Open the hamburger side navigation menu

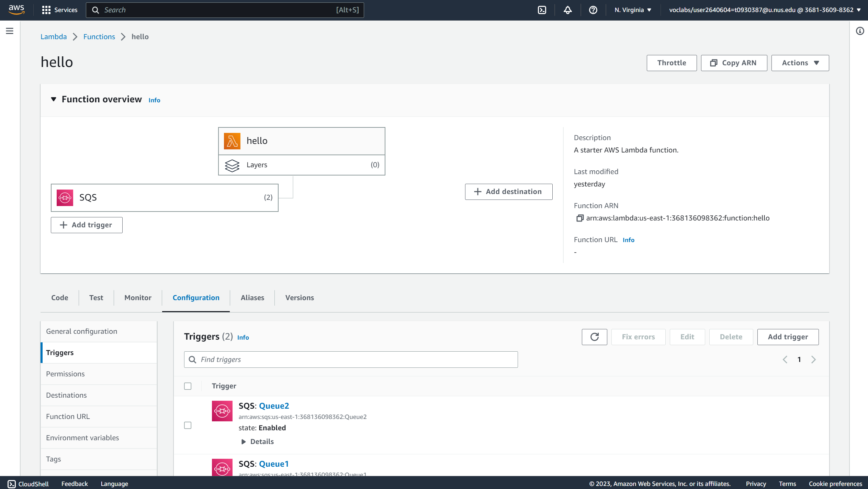pyautogui.click(x=10, y=31)
